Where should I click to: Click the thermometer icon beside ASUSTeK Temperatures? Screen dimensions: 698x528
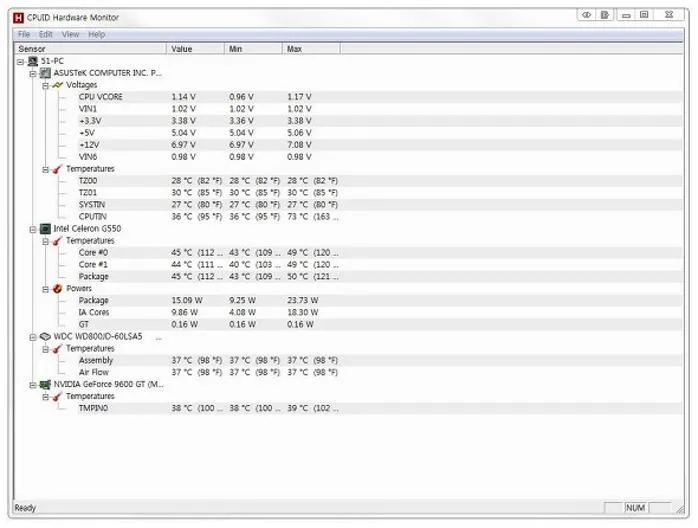[x=57, y=169]
